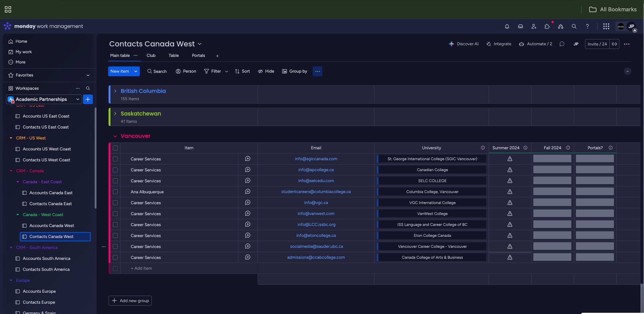Open the apps puzzle piece icon
The width and height of the screenshot is (644, 314).
[x=547, y=26]
